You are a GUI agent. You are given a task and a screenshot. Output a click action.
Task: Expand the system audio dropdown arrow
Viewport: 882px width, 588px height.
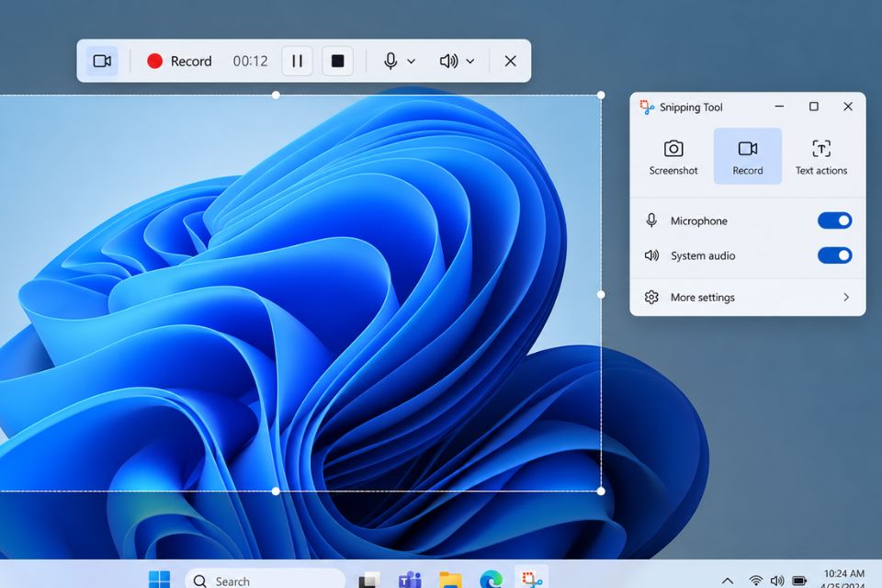point(470,62)
